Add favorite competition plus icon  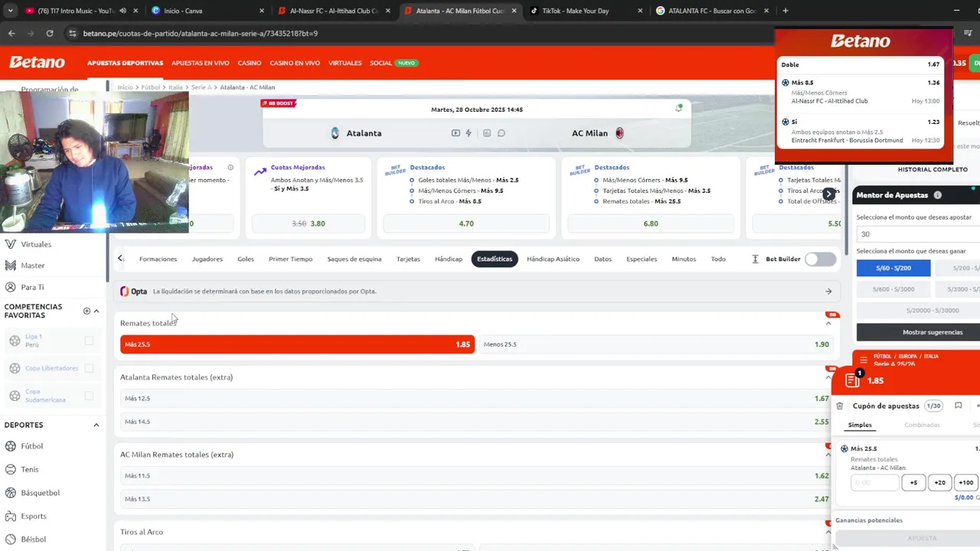[x=87, y=311]
